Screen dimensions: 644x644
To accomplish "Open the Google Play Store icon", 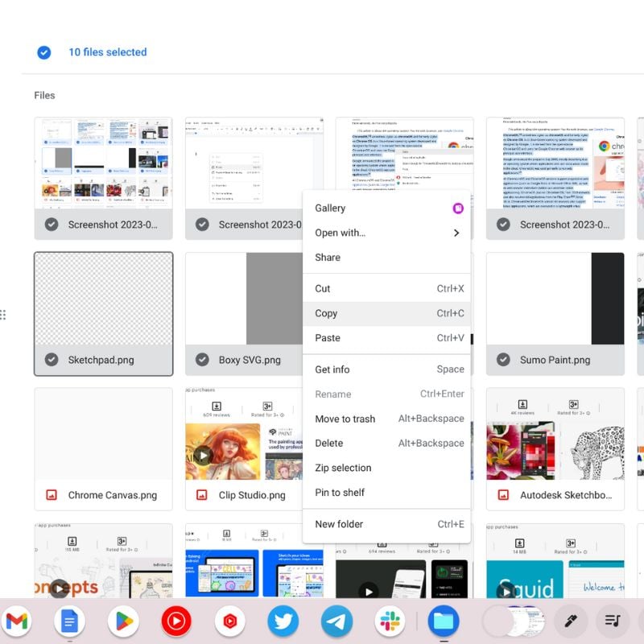I will (x=122, y=621).
